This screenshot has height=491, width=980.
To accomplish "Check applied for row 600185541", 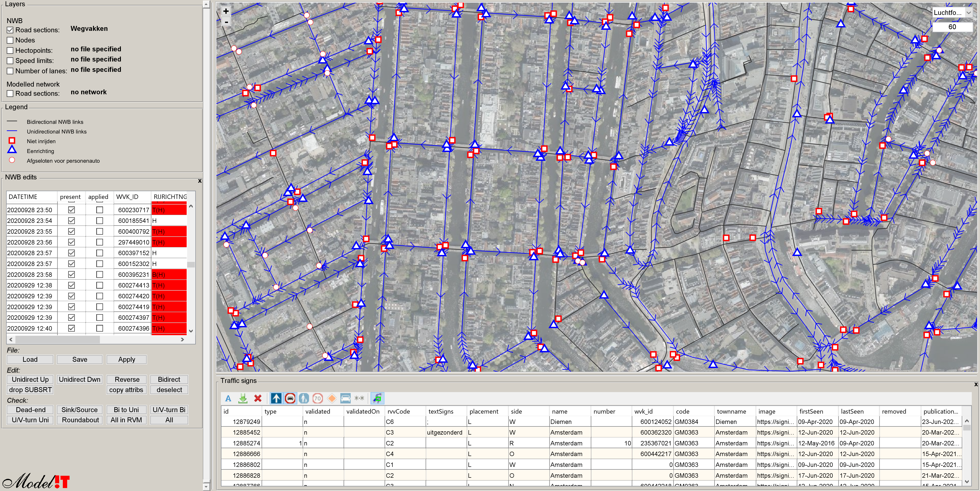I will (x=100, y=221).
